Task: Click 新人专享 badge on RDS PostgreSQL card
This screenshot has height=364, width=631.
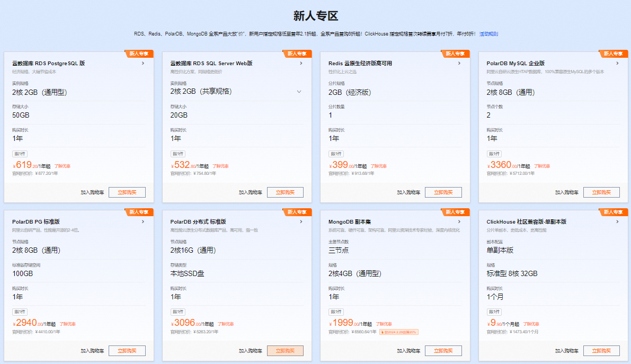Action: point(139,54)
